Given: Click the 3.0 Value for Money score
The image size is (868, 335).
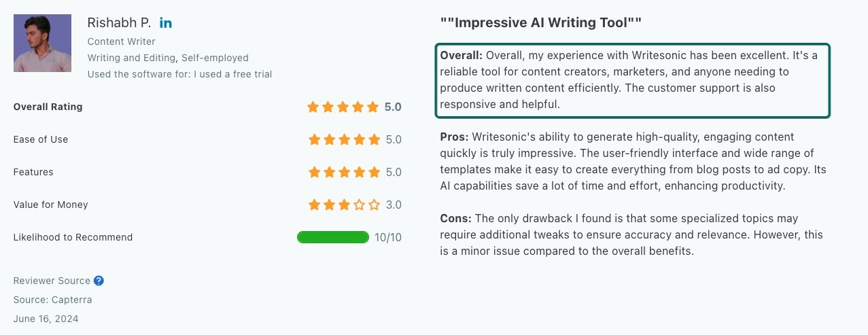Looking at the screenshot, I should [x=394, y=205].
